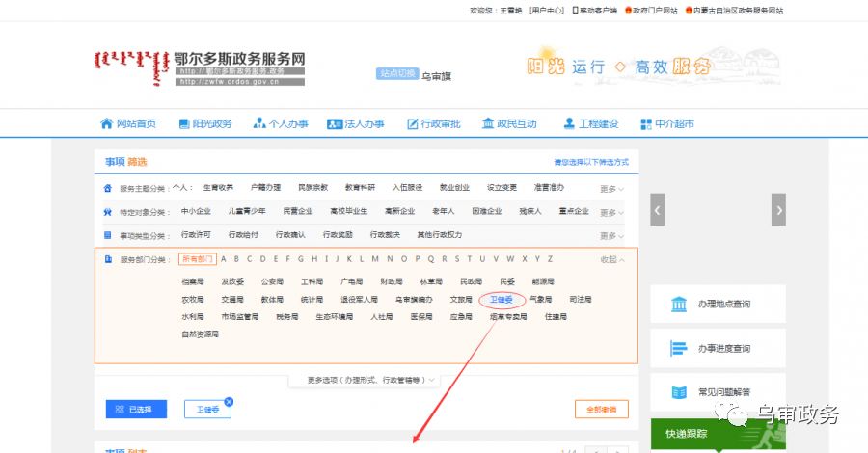The image size is (868, 453).
Task: Expand 更多 for 服务主题分类 row
Action: [612, 189]
